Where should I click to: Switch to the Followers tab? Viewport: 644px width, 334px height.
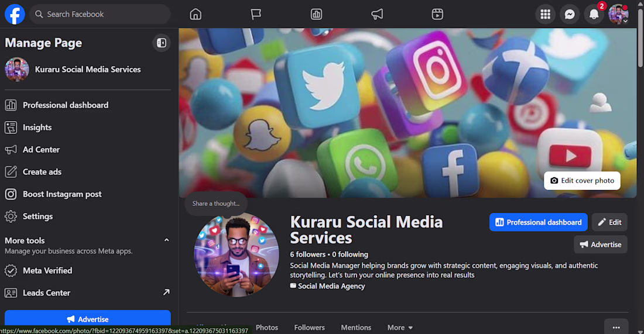[x=309, y=328]
